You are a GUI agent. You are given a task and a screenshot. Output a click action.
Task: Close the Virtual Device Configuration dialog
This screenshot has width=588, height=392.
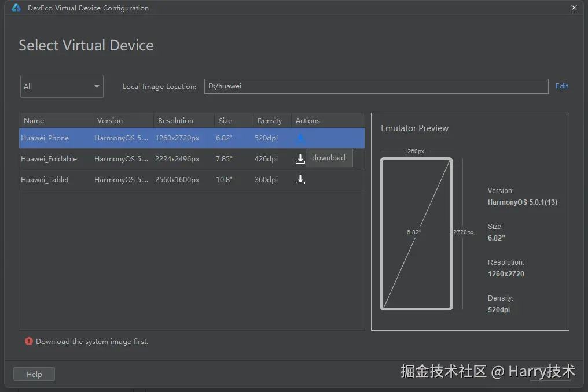click(574, 8)
